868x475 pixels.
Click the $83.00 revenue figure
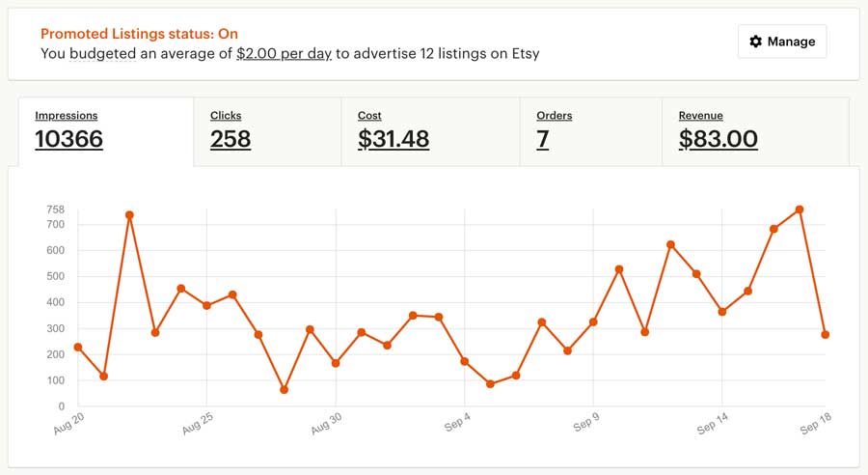718,139
